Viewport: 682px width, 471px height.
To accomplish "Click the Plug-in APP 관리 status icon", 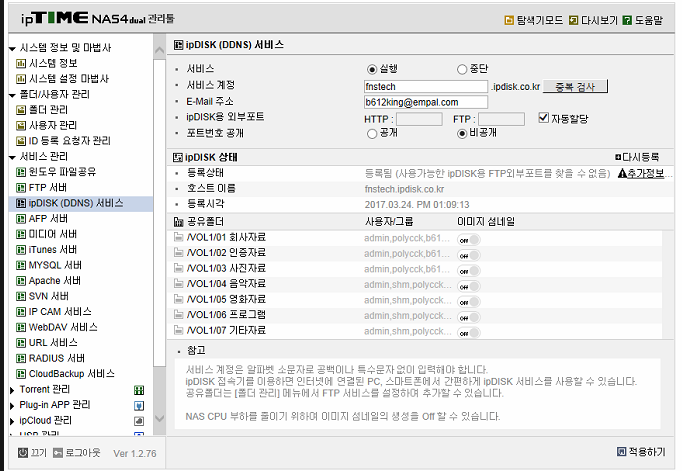I will (x=139, y=405).
